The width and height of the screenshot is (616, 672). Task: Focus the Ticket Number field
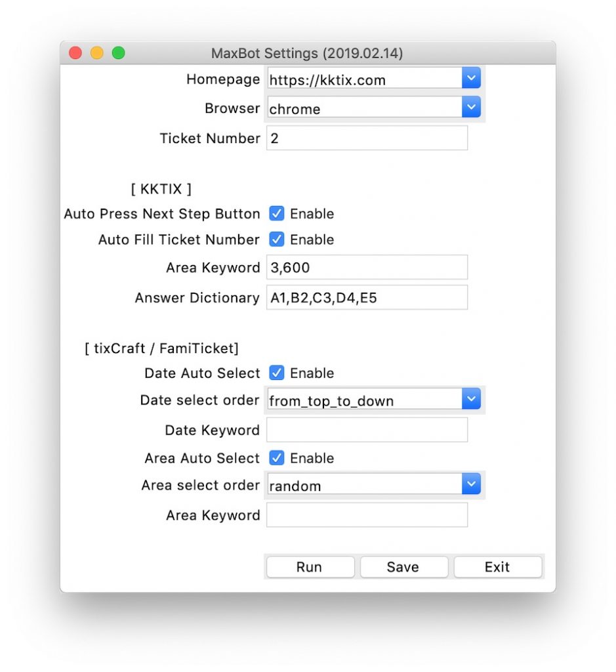[x=367, y=138]
